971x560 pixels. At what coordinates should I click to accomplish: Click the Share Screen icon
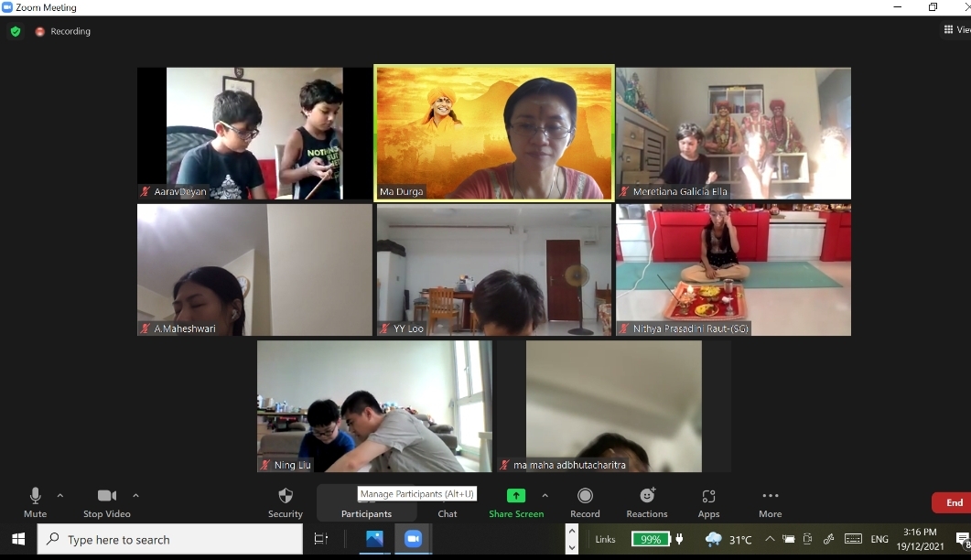(x=516, y=495)
